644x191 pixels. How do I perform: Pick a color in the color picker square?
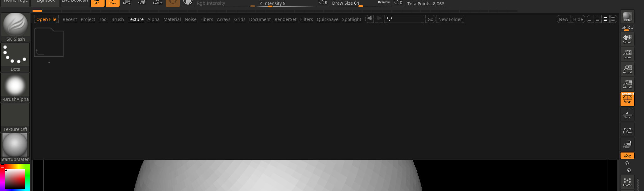click(15, 179)
